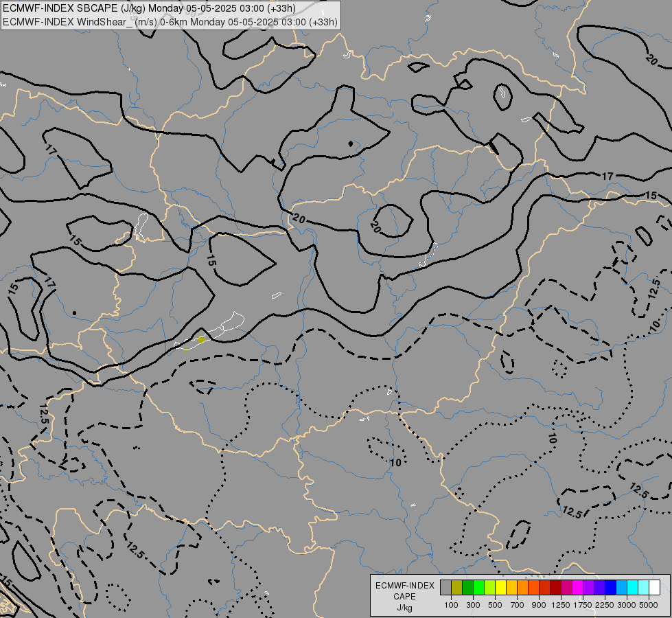Viewport: 672px width, 618px height.
Task: Click the SBCAPE title line text
Action: [149, 8]
